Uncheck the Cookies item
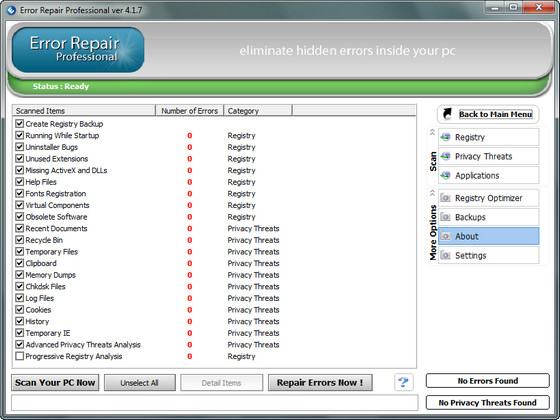Image resolution: width=560 pixels, height=420 pixels. click(x=20, y=310)
